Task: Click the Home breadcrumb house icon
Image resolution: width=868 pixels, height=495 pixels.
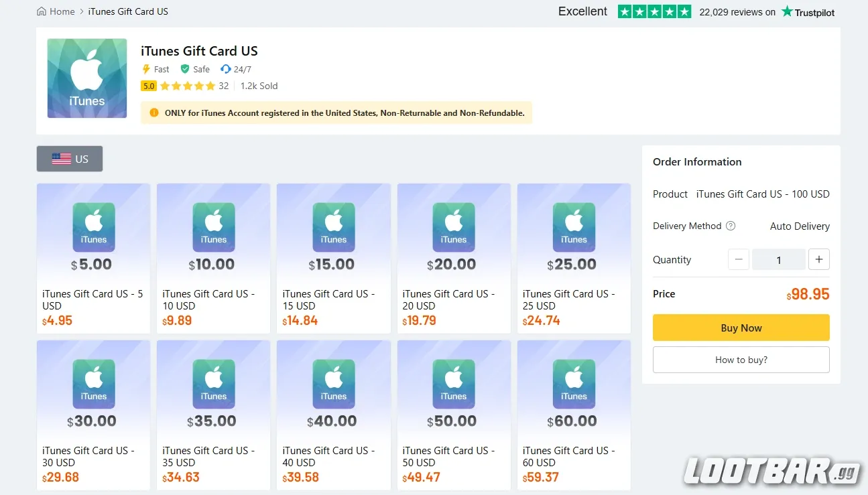Action: (x=41, y=11)
